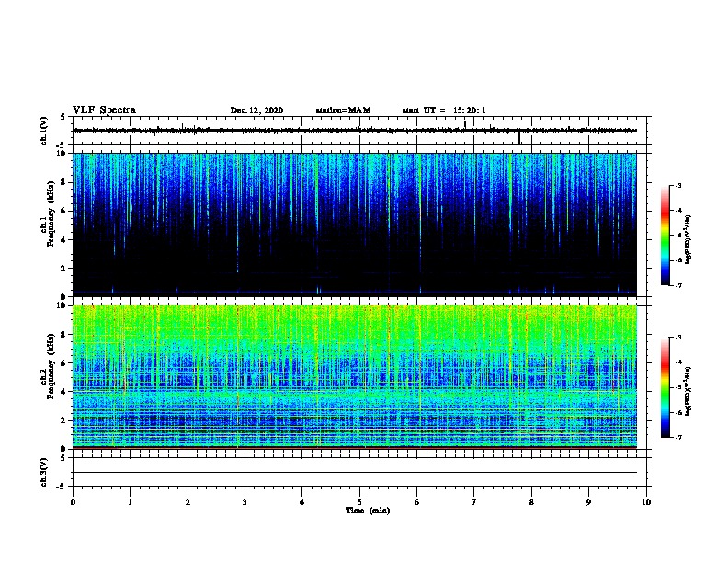Image resolution: width=728 pixels, height=563 pixels.
Task: Select the "start UT = 15:20: 1" text
Action: point(444,110)
